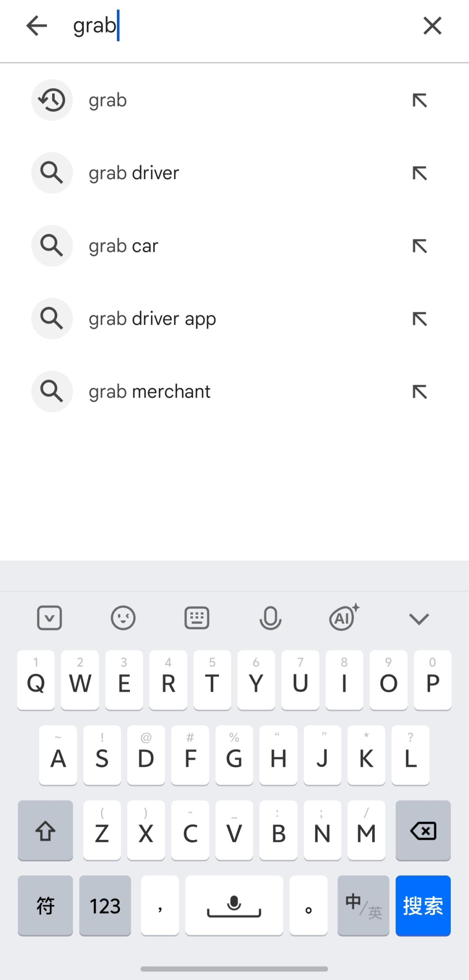Tap the microphone voice input icon
The height and width of the screenshot is (980, 469).
click(x=270, y=618)
